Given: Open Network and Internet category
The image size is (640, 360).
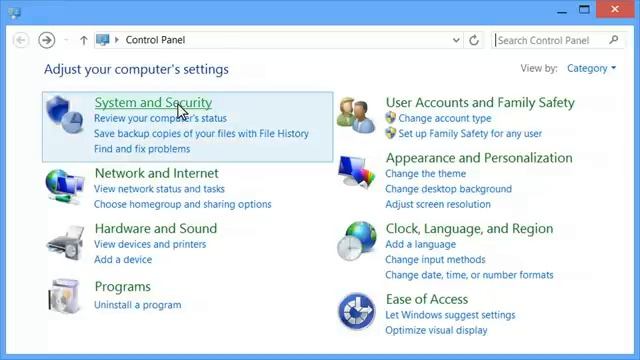Looking at the screenshot, I should [157, 173].
